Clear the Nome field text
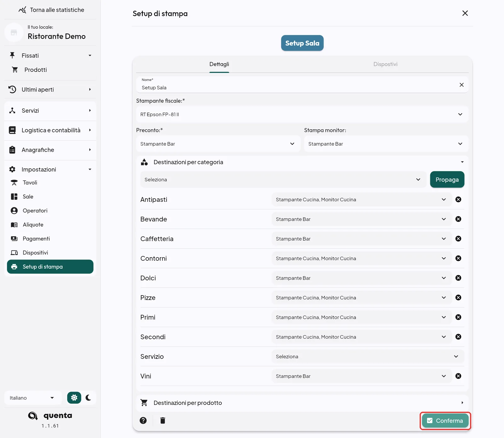 tap(461, 85)
